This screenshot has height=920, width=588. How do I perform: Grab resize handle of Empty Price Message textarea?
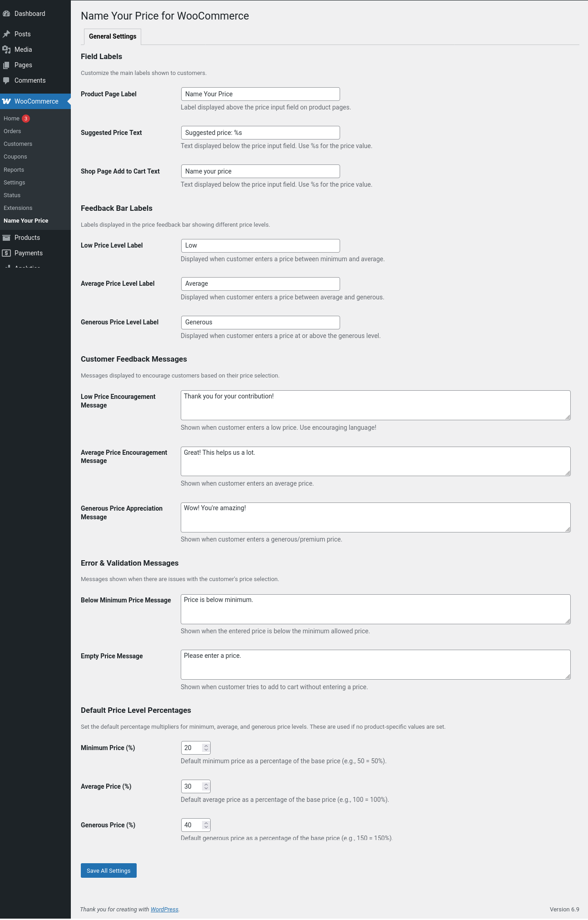pyautogui.click(x=568, y=676)
